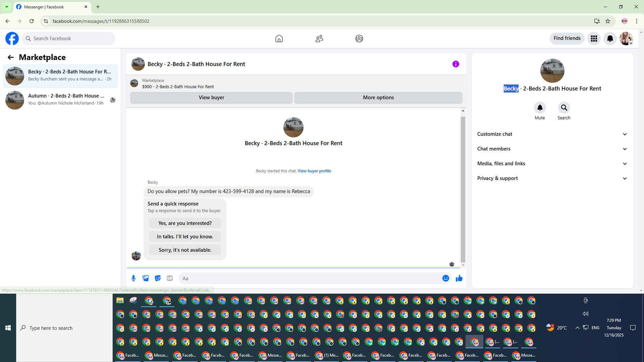Choose a sticker from the sticker icon
644x362 pixels.
158,278
